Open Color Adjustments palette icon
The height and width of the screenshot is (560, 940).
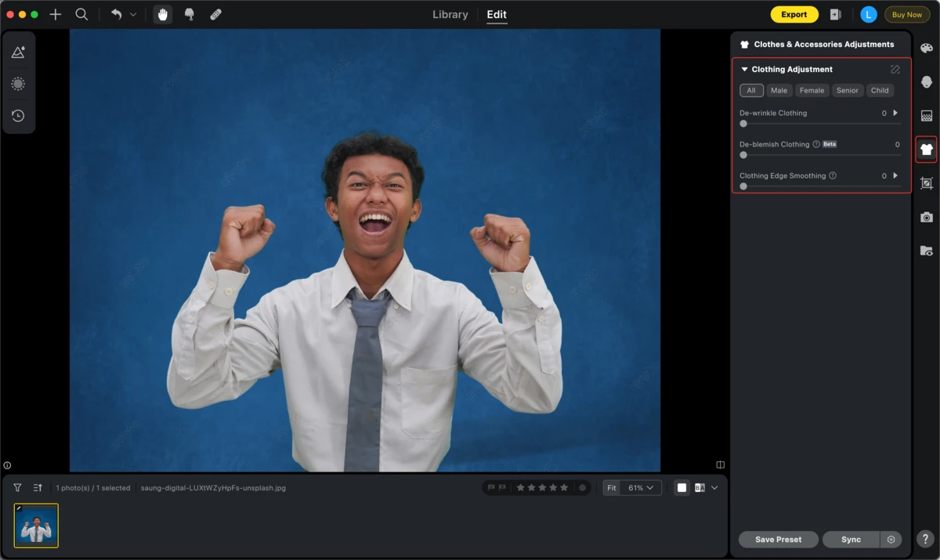tap(927, 49)
